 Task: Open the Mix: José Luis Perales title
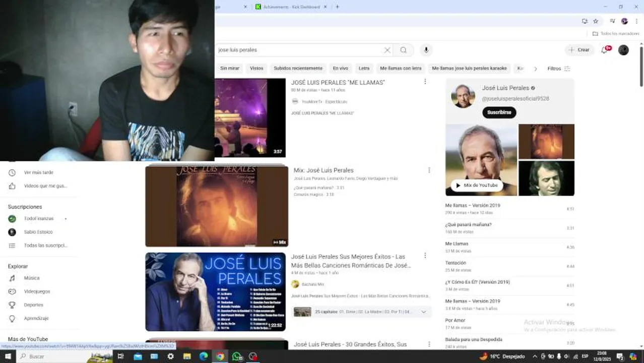[324, 170]
